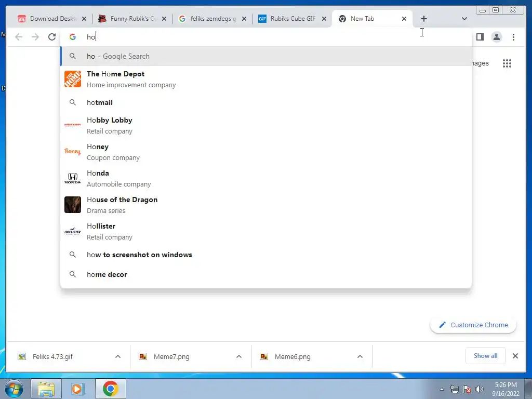Screen dimensions: 532x399
Task: Click the browser forward arrow
Action: [35, 37]
